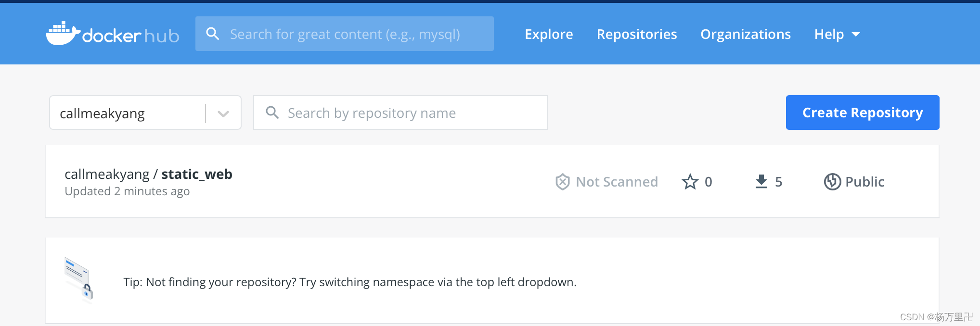This screenshot has width=980, height=326.
Task: Open the Help dropdown menu
Action: [829, 34]
